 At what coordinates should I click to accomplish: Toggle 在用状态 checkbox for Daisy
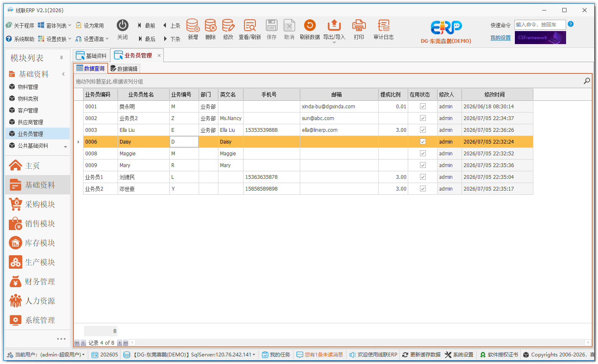point(423,142)
